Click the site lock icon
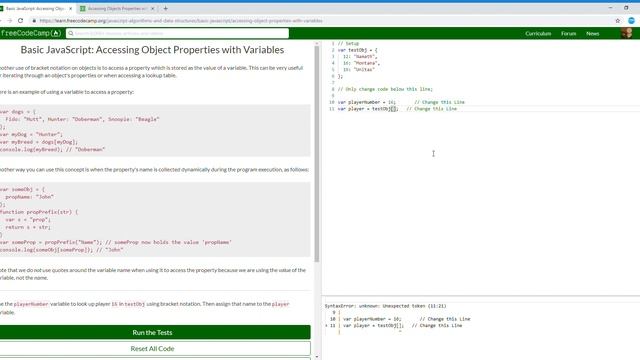Image resolution: width=640 pixels, height=360 pixels. pyautogui.click(x=34, y=20)
